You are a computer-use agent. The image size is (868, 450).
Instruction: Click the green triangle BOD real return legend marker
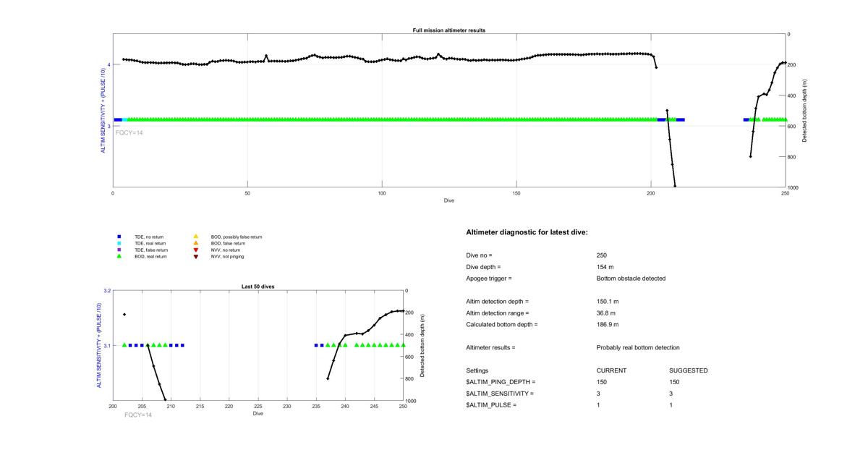pyautogui.click(x=119, y=256)
